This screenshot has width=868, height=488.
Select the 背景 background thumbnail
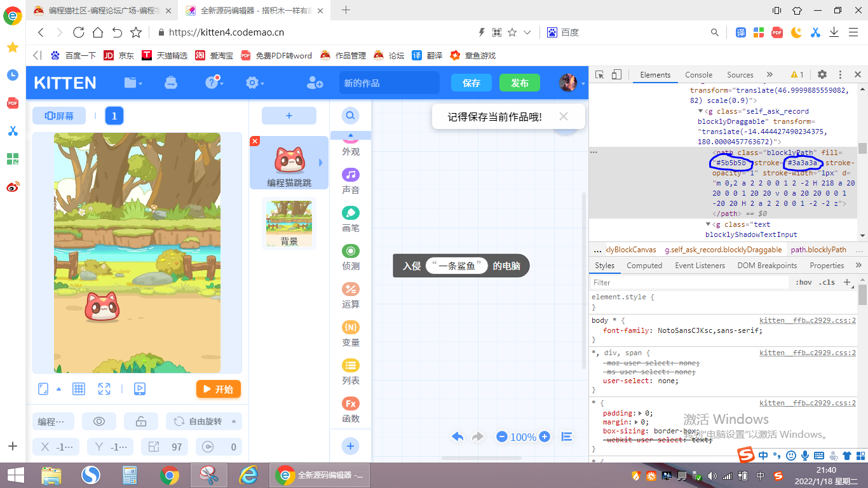[x=289, y=224]
